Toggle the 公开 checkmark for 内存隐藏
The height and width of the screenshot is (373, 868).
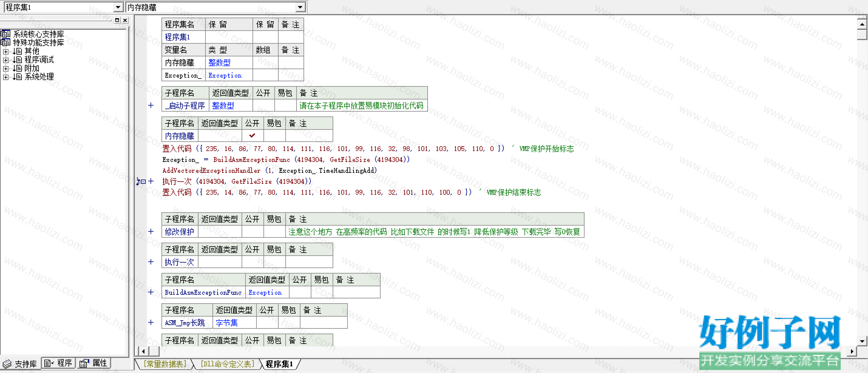[x=253, y=136]
